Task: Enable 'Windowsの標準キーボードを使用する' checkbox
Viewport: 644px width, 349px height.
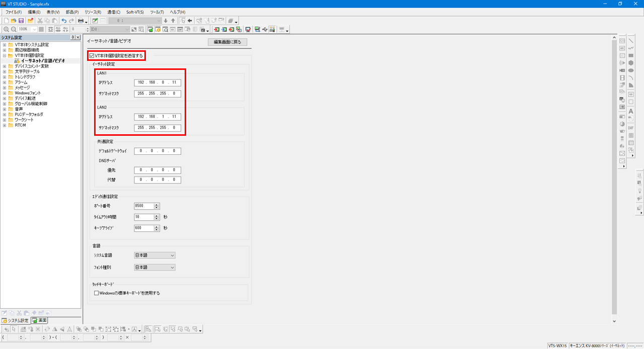Action: [x=97, y=293]
